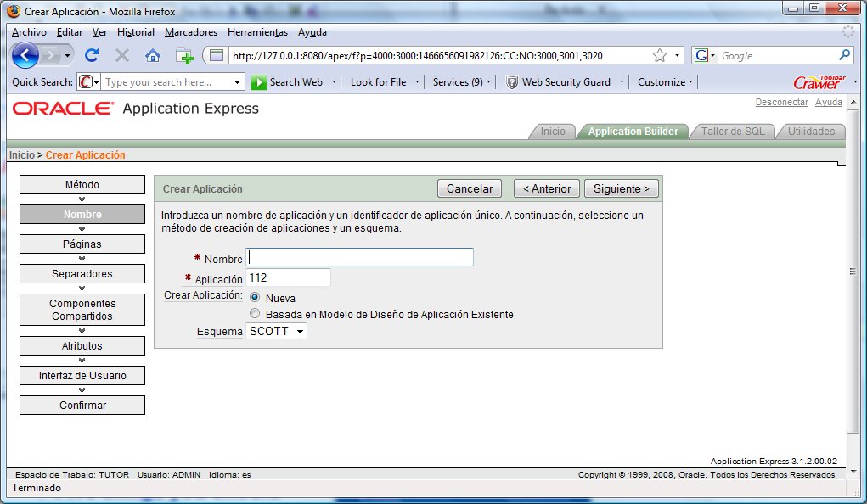Switch to the Utilidades tab
This screenshot has width=867, height=504.
811,132
